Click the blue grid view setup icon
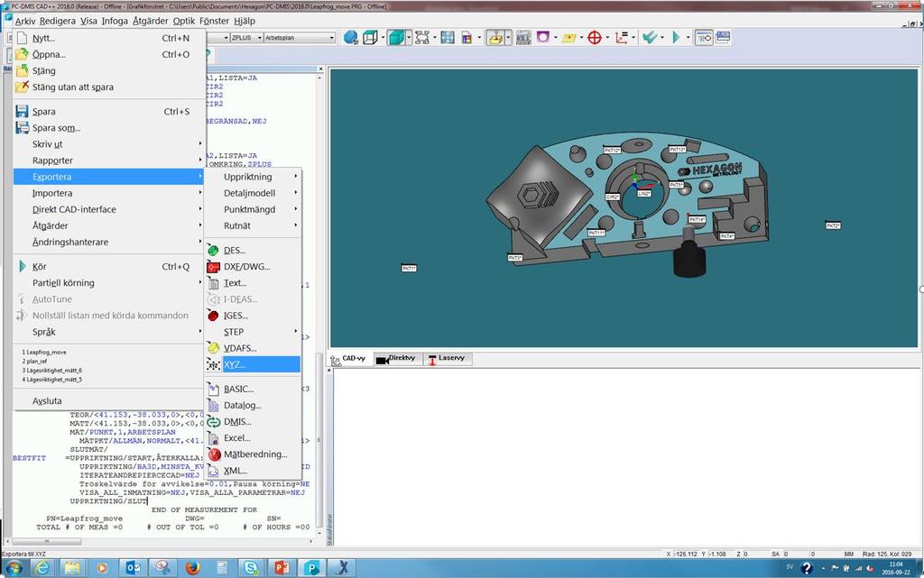 tap(448, 38)
